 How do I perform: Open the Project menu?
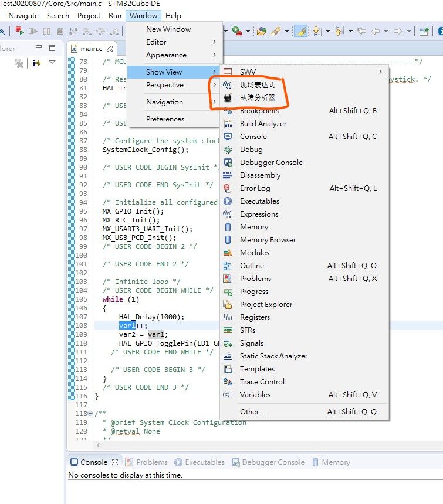(x=89, y=15)
